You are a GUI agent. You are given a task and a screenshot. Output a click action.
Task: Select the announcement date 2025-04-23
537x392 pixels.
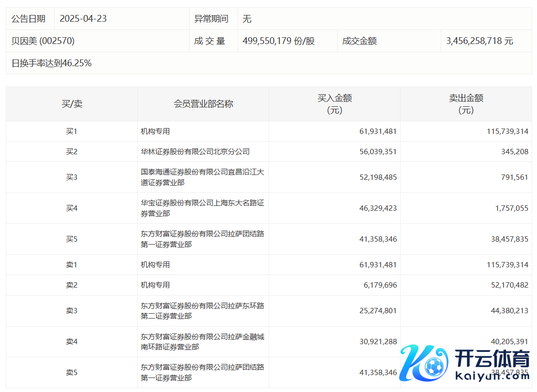pos(83,19)
